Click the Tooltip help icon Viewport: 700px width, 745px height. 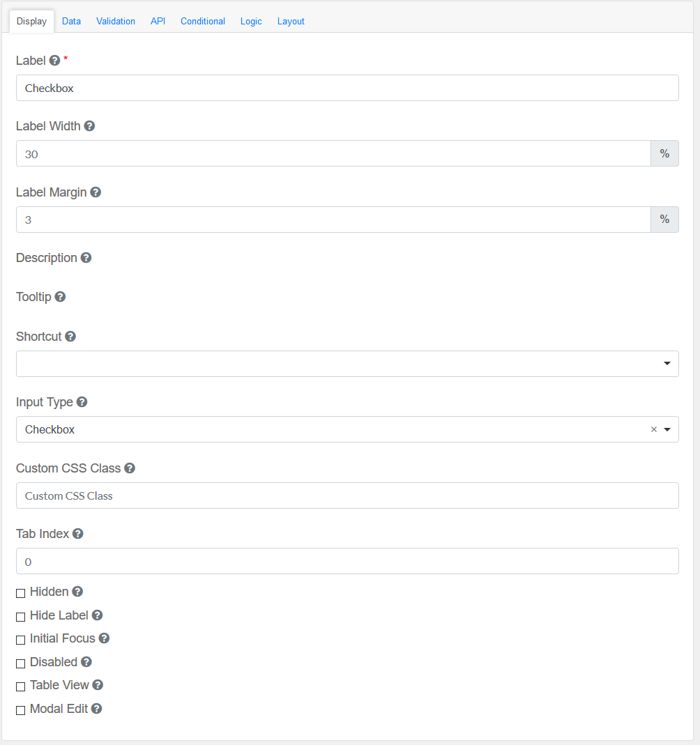click(x=60, y=297)
